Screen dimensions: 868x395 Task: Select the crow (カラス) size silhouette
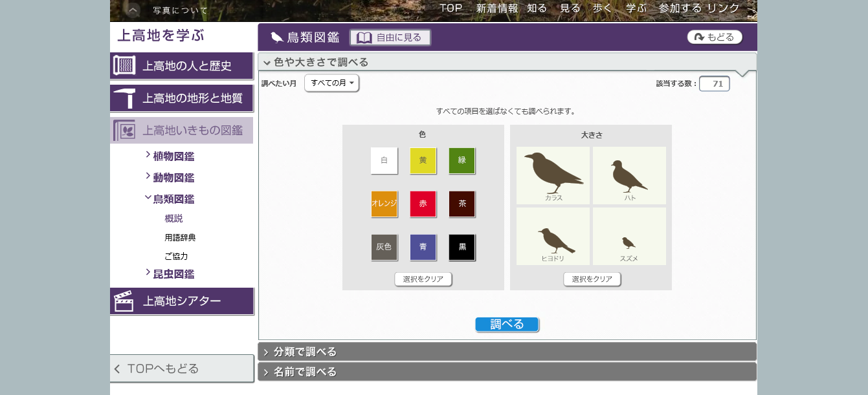point(553,175)
